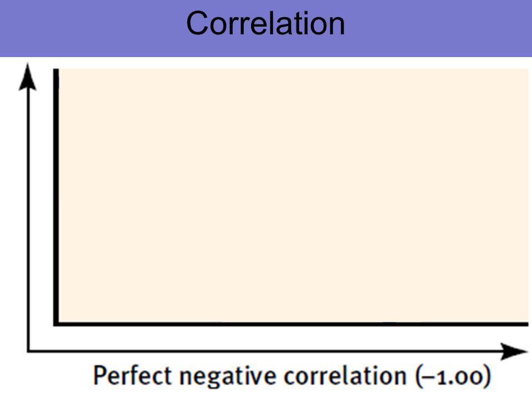Select the "Correlation" slide title text
Screen dimensions: 532x399
pyautogui.click(x=265, y=24)
